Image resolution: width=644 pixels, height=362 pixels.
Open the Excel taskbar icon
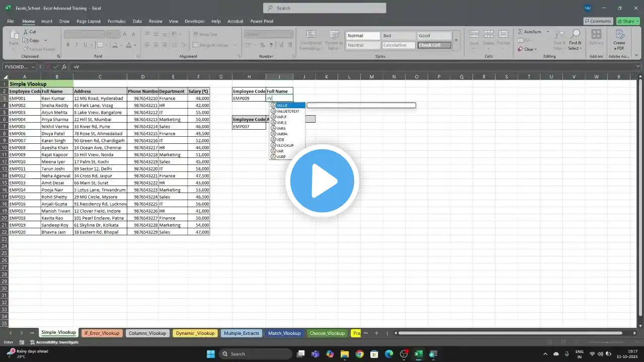(x=419, y=354)
